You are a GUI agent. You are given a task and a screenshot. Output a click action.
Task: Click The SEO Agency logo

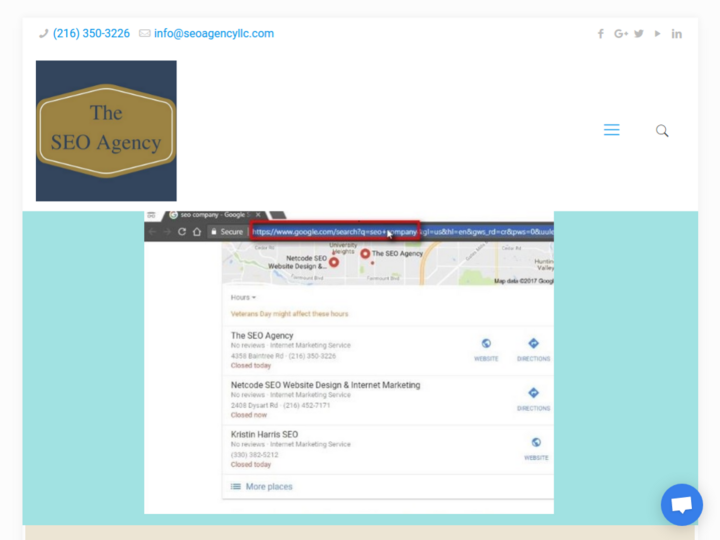(106, 131)
